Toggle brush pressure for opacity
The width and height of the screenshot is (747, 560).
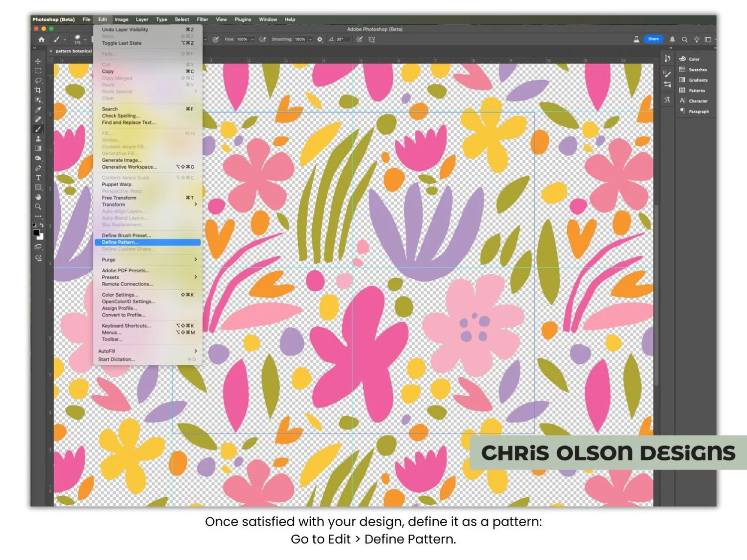[216, 39]
